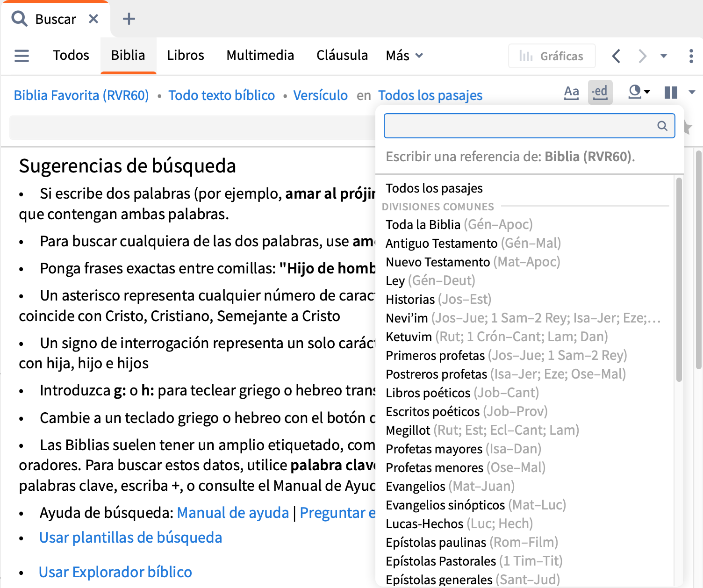Click the Gráficas button
The image size is (703, 588).
click(x=552, y=56)
